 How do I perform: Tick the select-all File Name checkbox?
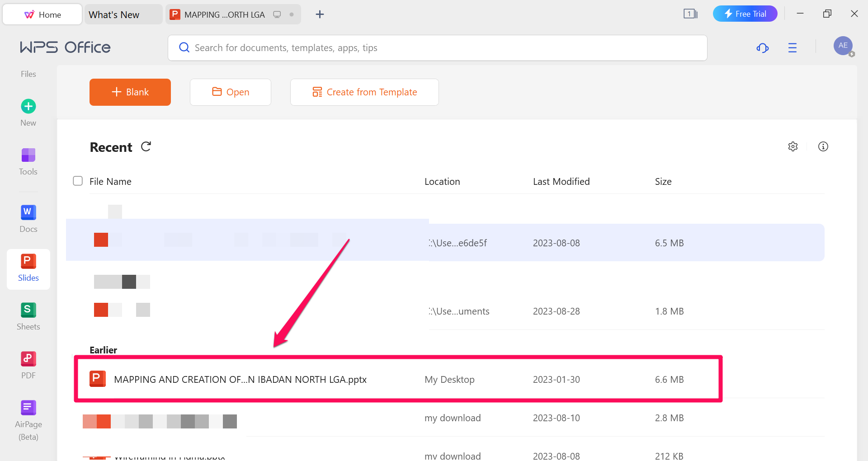click(x=78, y=181)
